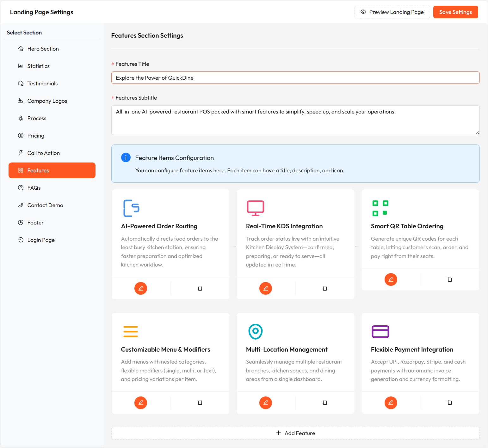The height and width of the screenshot is (448, 488).
Task: Add a new feature item
Action: point(295,433)
